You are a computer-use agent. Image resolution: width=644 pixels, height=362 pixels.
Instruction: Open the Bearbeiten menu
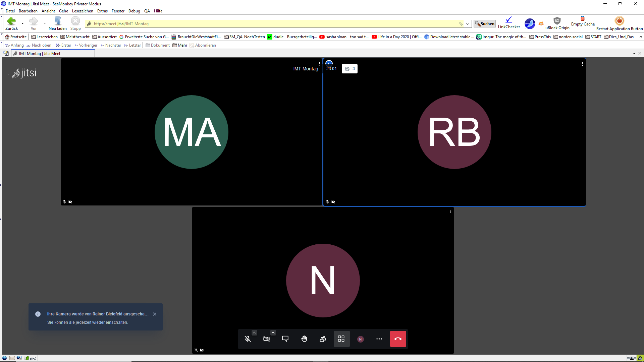pos(28,11)
